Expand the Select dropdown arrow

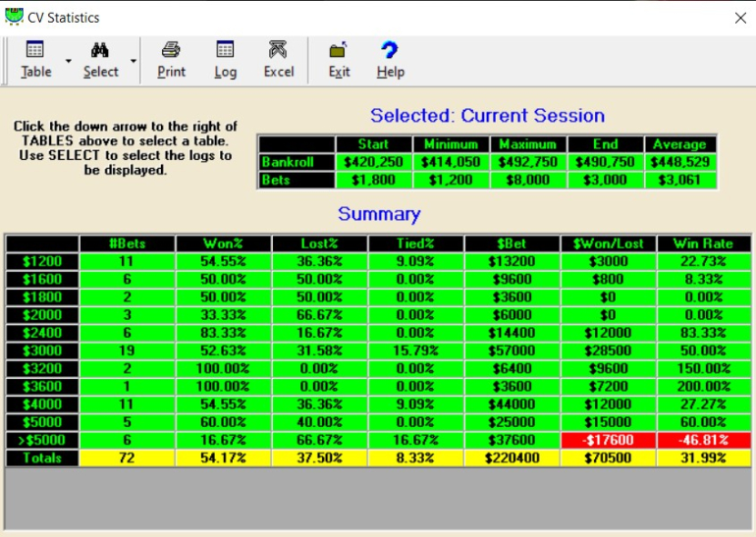[134, 61]
